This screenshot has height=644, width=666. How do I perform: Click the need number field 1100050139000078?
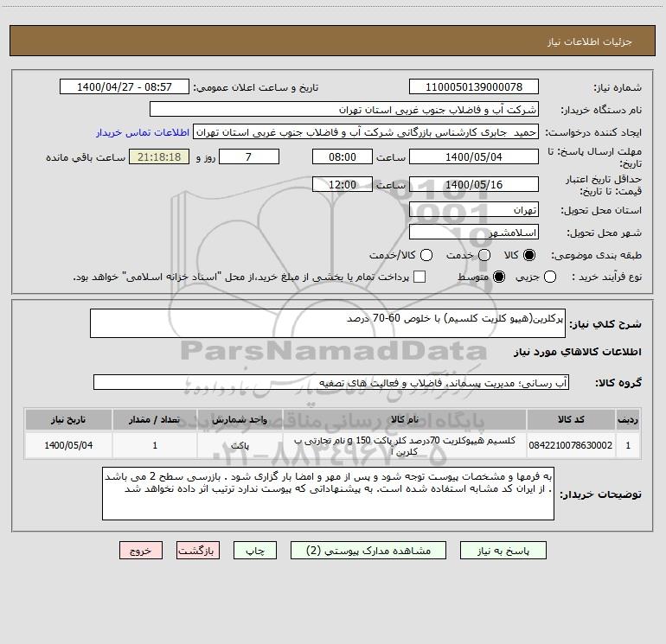click(x=474, y=87)
